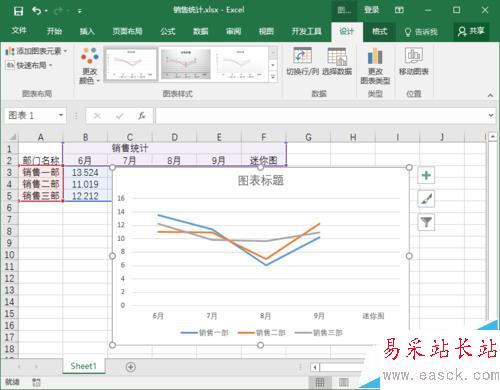Open chart styles brush button
500x390 pixels.
click(426, 199)
